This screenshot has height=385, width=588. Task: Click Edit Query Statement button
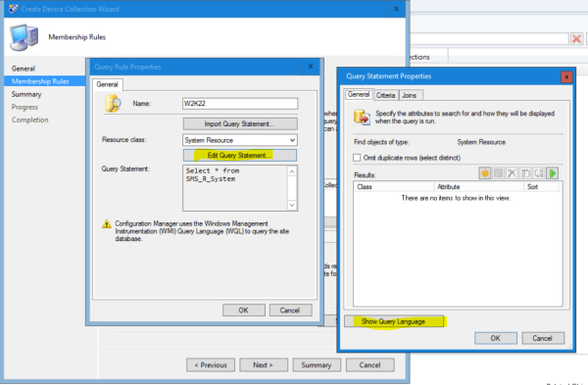tap(240, 155)
